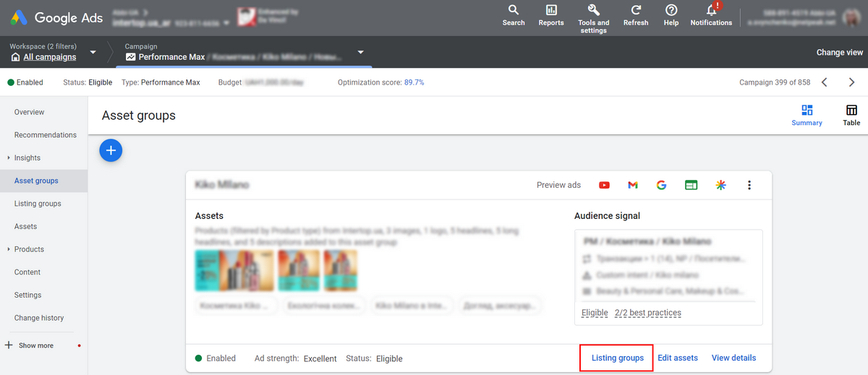Image resolution: width=868 pixels, height=375 pixels.
Task: Open the Help question mark
Action: pos(671,14)
